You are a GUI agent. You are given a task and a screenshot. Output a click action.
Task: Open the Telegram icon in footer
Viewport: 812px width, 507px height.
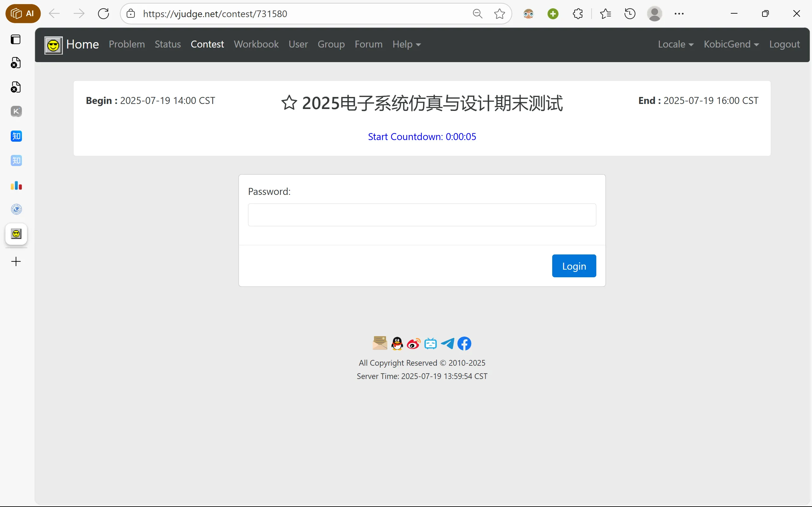(x=447, y=343)
